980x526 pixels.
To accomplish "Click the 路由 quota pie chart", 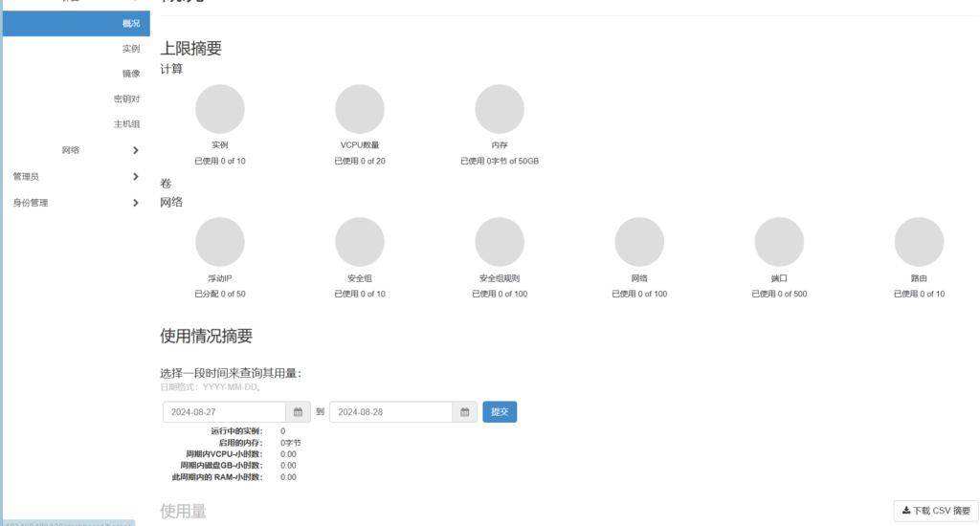I will pyautogui.click(x=919, y=242).
